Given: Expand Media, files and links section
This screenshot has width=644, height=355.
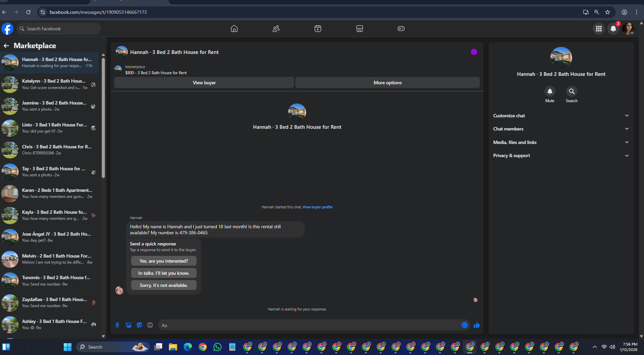Looking at the screenshot, I should (x=561, y=142).
